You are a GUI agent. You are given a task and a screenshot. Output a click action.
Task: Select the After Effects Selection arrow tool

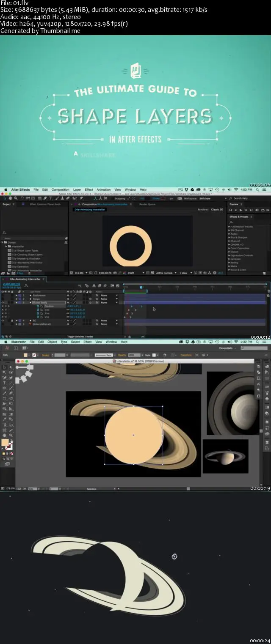coord(5,198)
